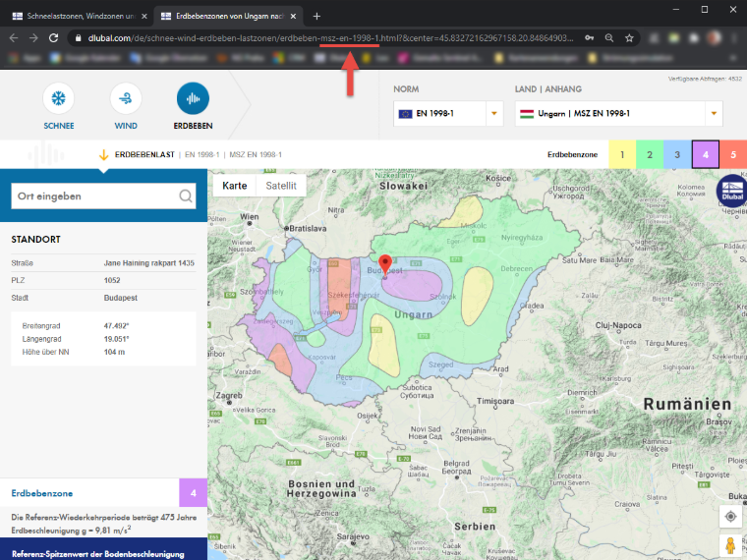The width and height of the screenshot is (747, 560).
Task: Click the Norm dropdown orange arrow
Action: pyautogui.click(x=494, y=113)
